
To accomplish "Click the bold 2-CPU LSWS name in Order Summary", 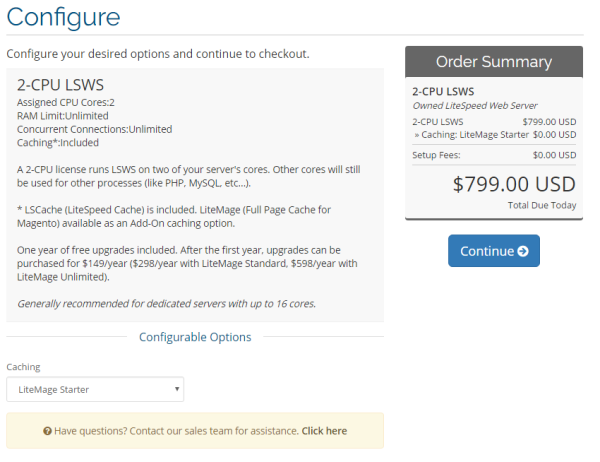I will 443,91.
